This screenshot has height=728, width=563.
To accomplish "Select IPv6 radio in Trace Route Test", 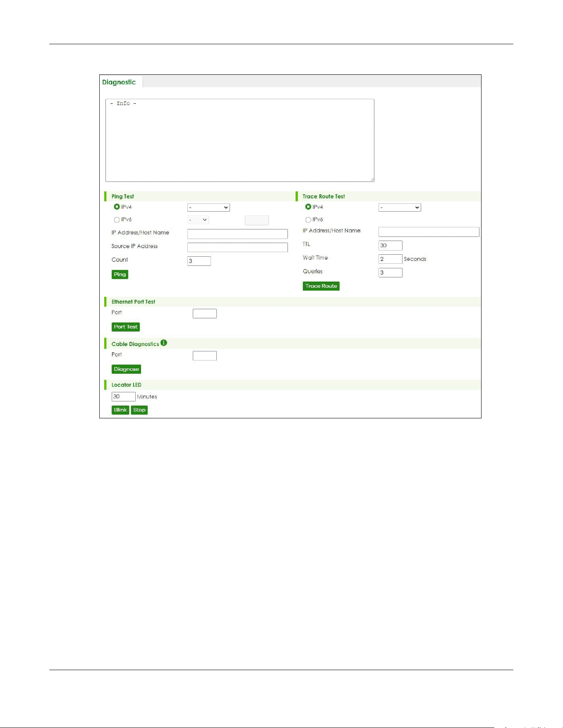I will [308, 220].
